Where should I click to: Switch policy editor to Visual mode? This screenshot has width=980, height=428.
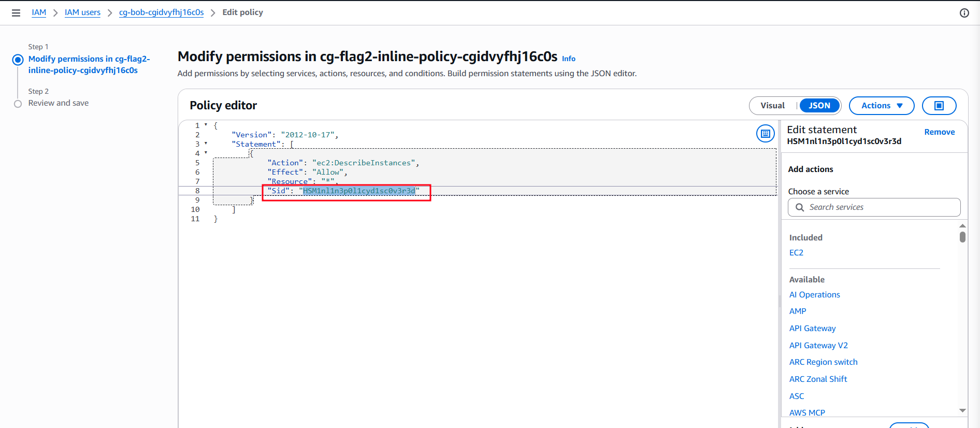pyautogui.click(x=772, y=106)
